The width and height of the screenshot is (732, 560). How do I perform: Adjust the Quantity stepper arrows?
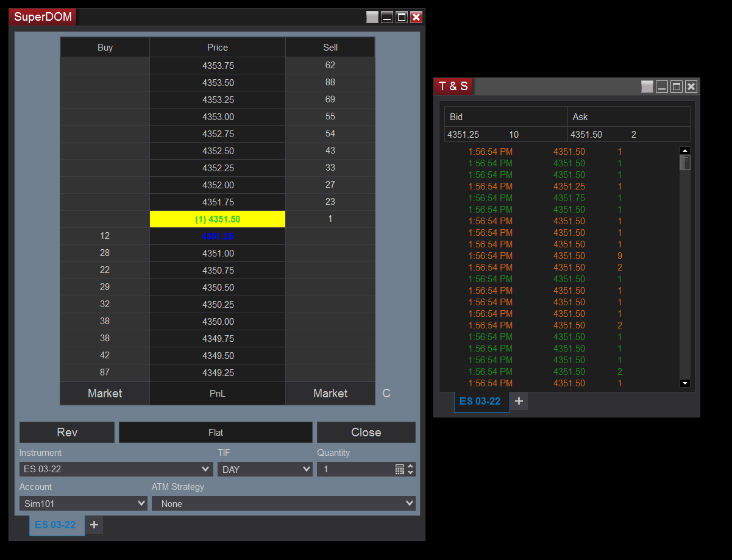coord(410,469)
